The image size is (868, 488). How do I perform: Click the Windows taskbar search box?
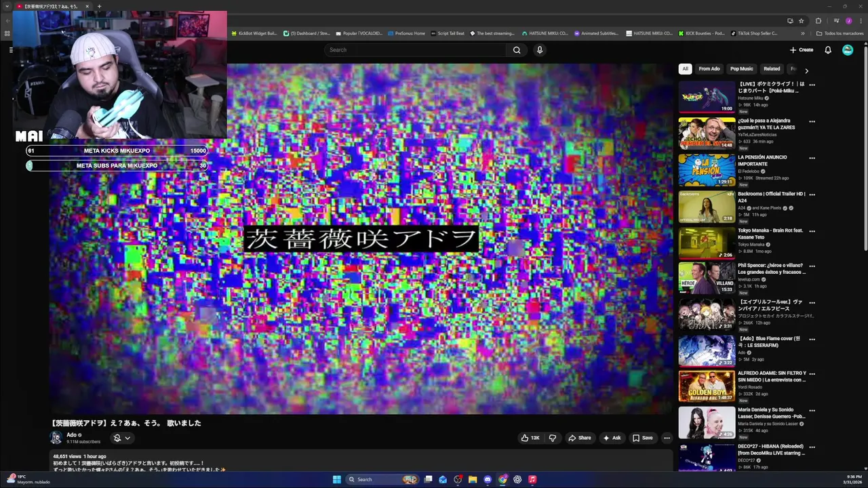382,479
